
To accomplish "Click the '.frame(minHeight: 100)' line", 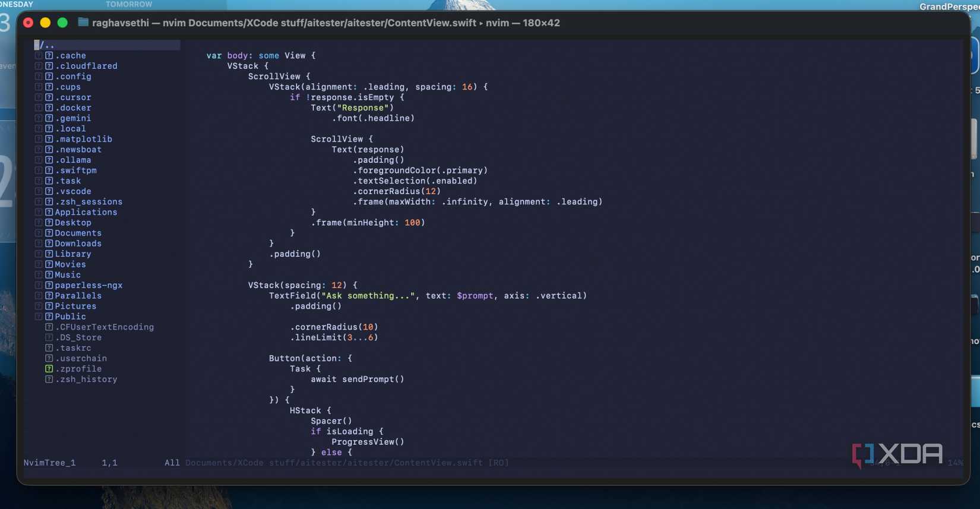I will (368, 223).
